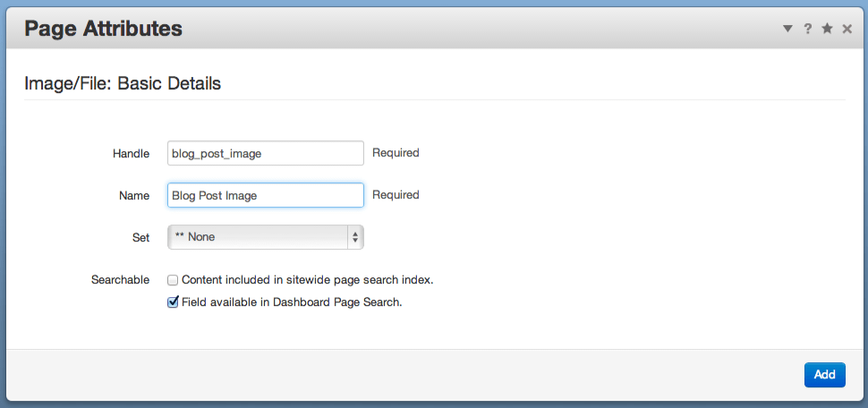Image resolution: width=868 pixels, height=408 pixels.
Task: Click the 'Content included in sitewide page search index' label
Action: [307, 280]
